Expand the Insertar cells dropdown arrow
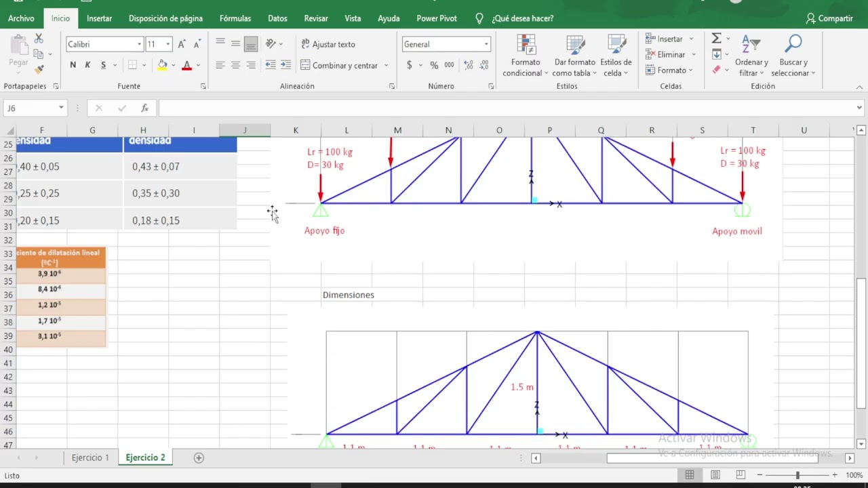 [x=691, y=39]
